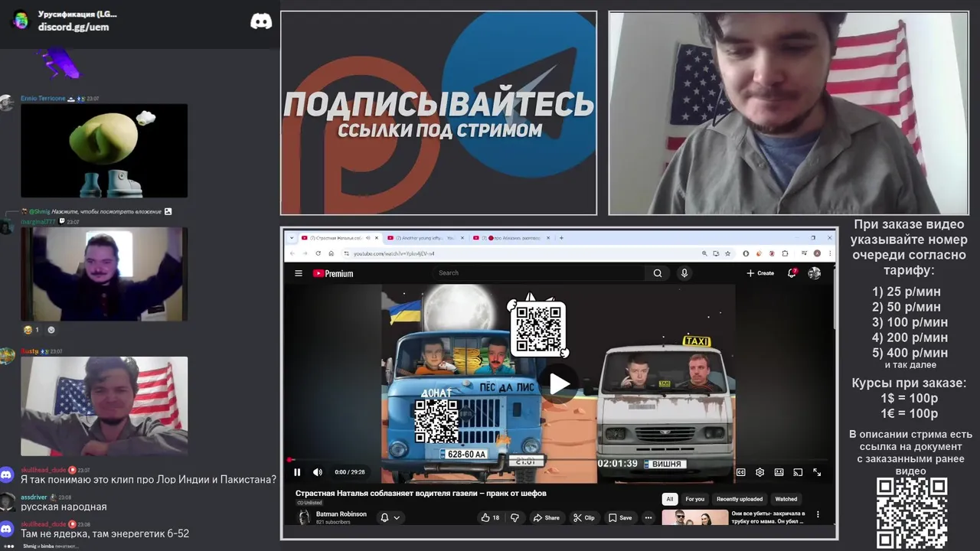Image resolution: width=980 pixels, height=551 pixels.
Task: Click the message 'русская народная'
Action: tap(64, 507)
